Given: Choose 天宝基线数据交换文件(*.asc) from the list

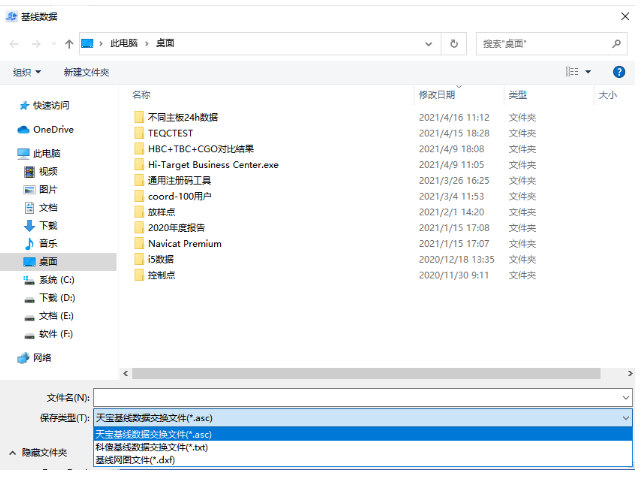Looking at the screenshot, I should pos(363,434).
